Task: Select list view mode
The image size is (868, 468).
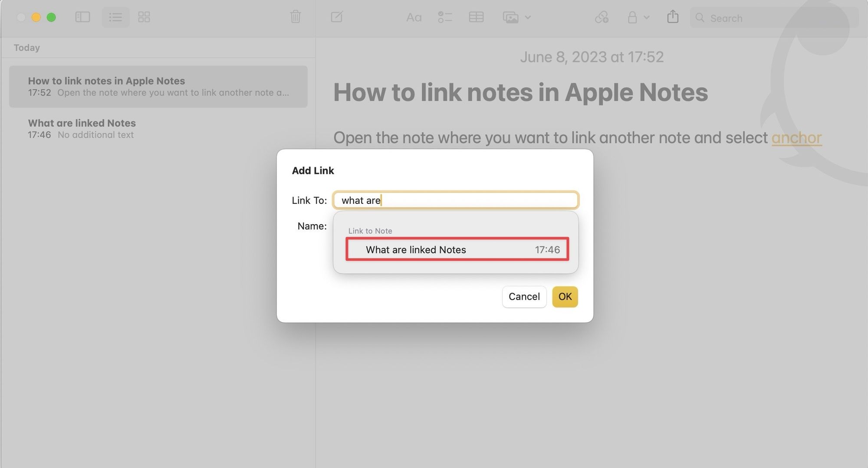Action: click(115, 17)
